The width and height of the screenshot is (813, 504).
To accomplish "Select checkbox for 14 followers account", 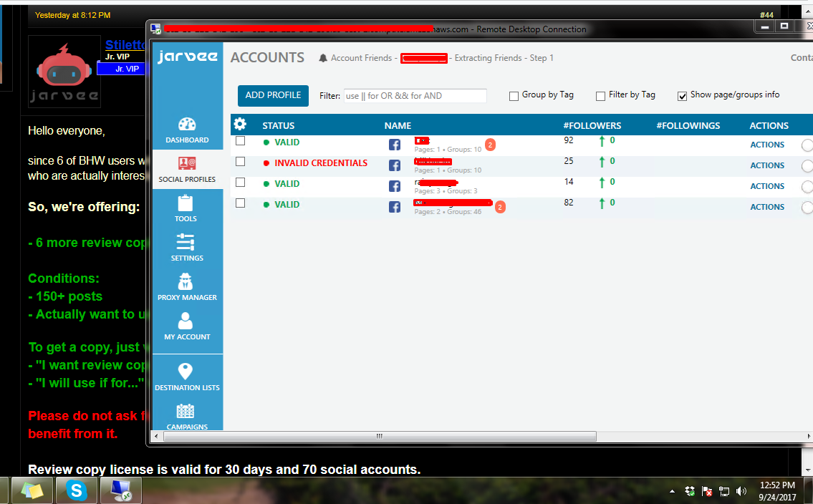I will [240, 183].
